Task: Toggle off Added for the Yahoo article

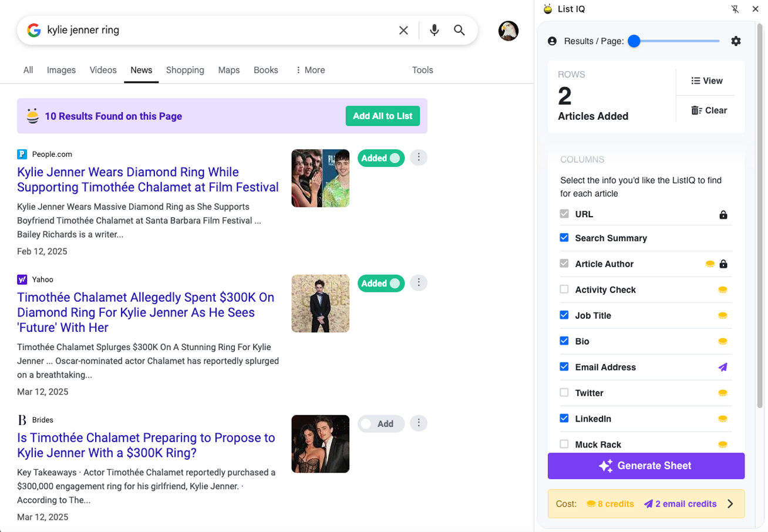Action: [381, 283]
